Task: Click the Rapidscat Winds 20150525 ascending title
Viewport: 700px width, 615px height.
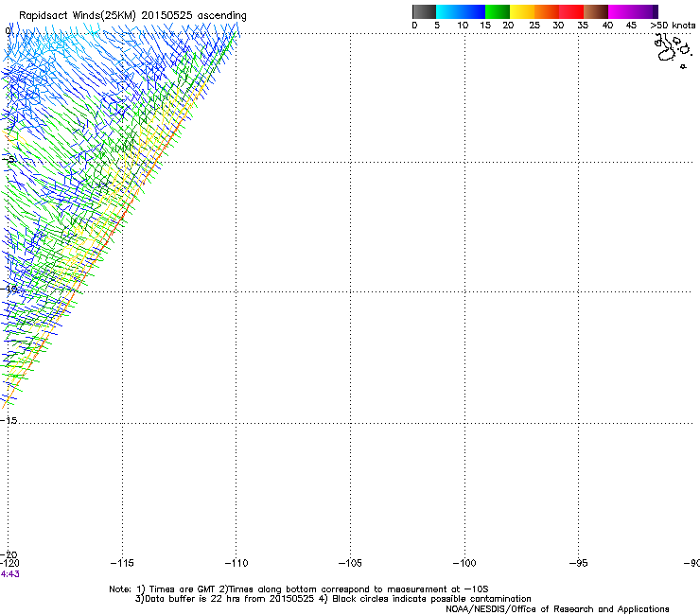Action: (132, 16)
